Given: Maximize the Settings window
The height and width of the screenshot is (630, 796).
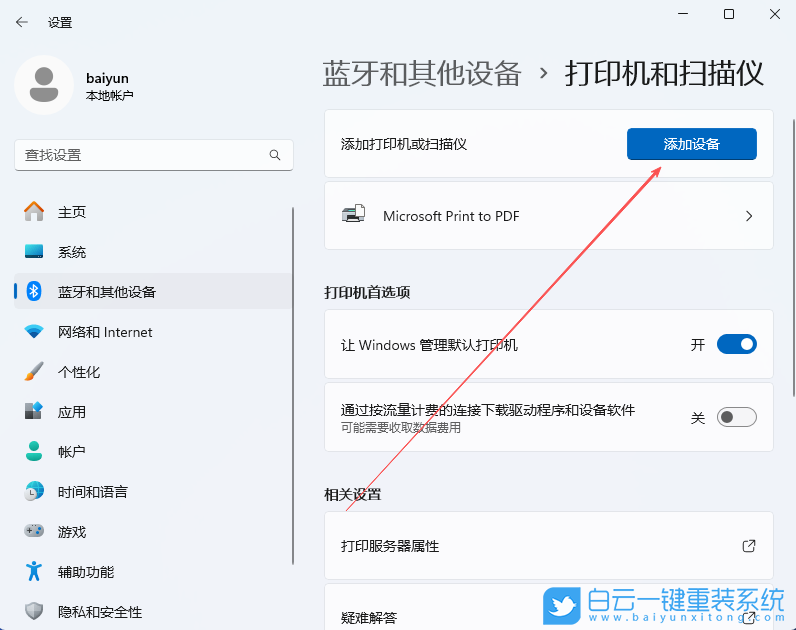Looking at the screenshot, I should [728, 14].
